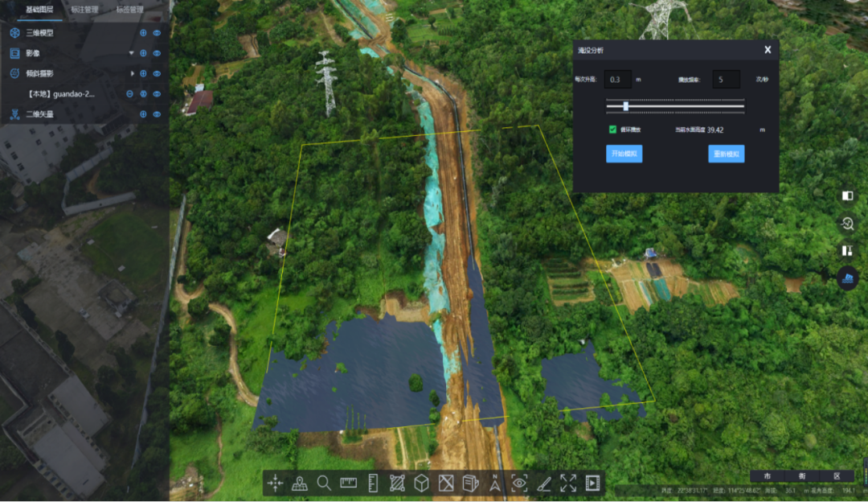Click the 重新模拟 re-simulate button

[726, 154]
